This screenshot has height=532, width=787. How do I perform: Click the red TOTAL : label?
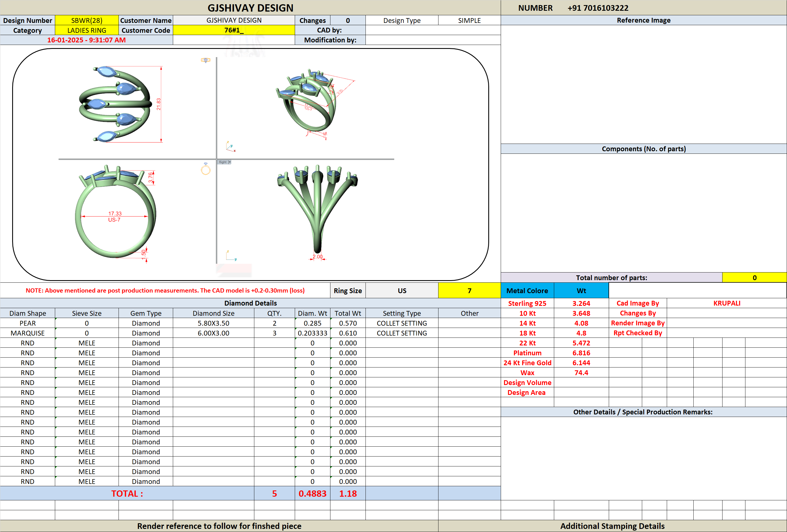tap(127, 494)
